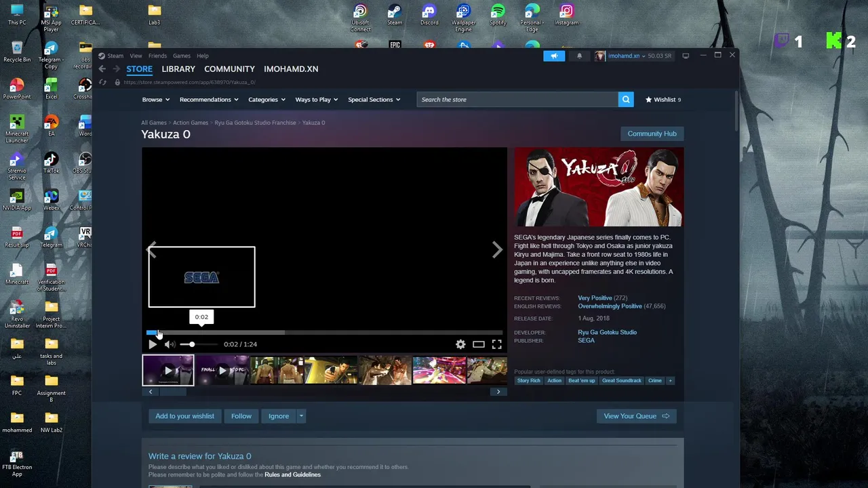Follow Yakuza 0
Image resolution: width=868 pixels, height=488 pixels.
click(241, 416)
